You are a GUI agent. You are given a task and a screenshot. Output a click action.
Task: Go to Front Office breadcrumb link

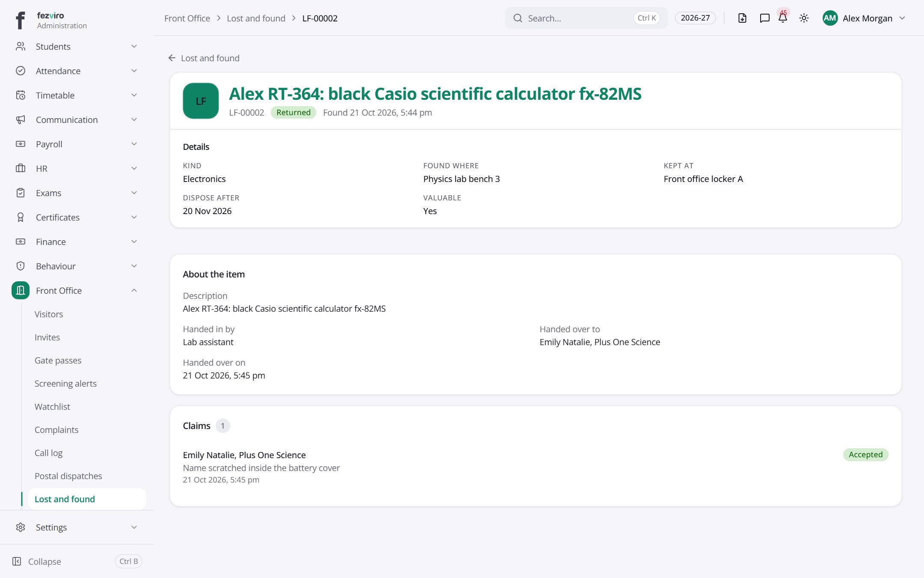click(187, 18)
